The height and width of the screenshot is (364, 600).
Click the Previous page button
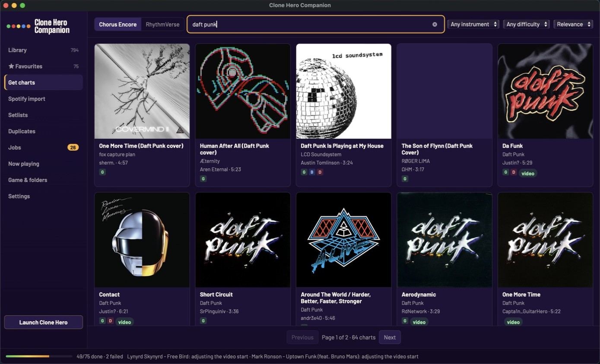[x=302, y=337]
